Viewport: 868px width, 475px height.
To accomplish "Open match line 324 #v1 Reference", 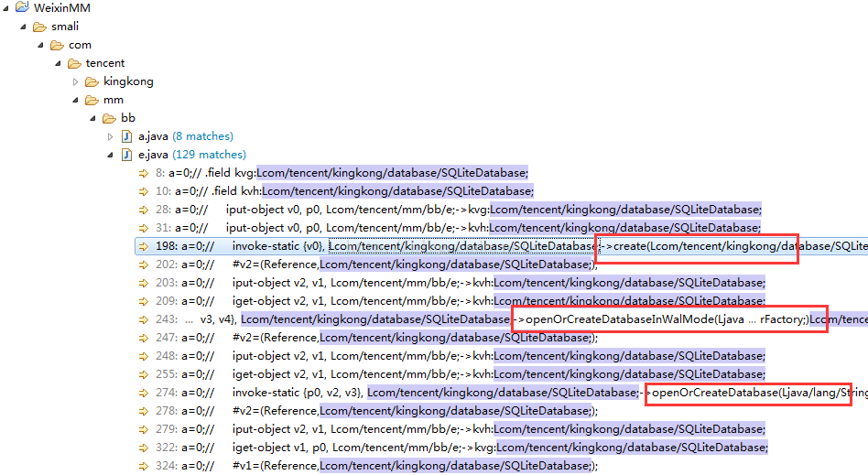I will (x=376, y=466).
